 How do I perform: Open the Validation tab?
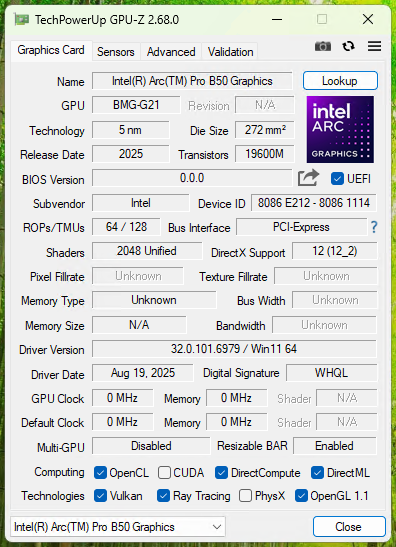[x=231, y=52]
